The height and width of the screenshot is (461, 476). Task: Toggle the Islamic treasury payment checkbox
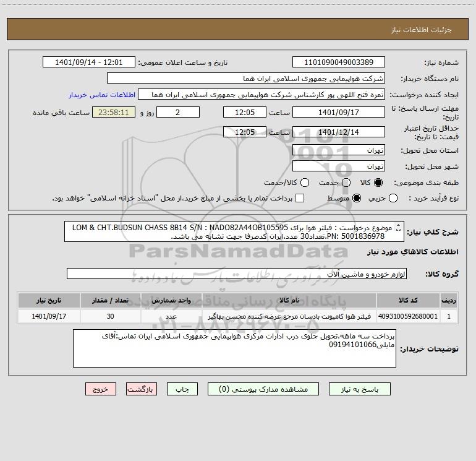(300, 198)
